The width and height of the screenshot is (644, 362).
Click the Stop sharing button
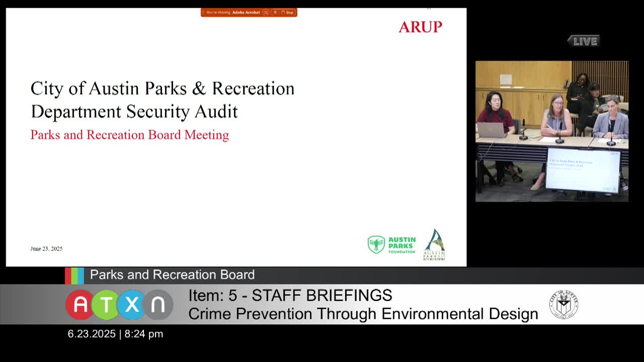tap(287, 12)
